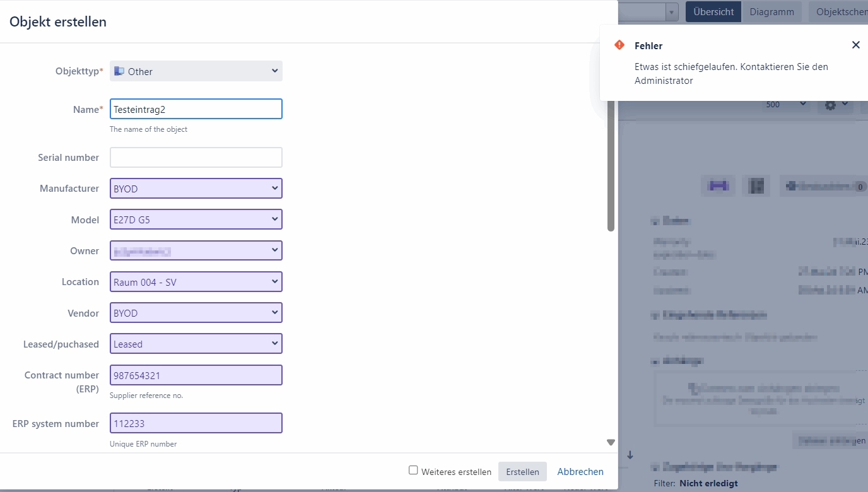Tick the Weiteres erstellen checkbox
This screenshot has width=868, height=492.
click(413, 470)
